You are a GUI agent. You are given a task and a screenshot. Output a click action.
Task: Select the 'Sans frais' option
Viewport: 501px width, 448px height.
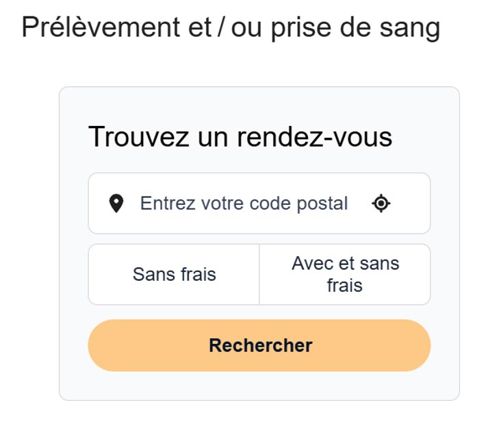click(x=174, y=275)
